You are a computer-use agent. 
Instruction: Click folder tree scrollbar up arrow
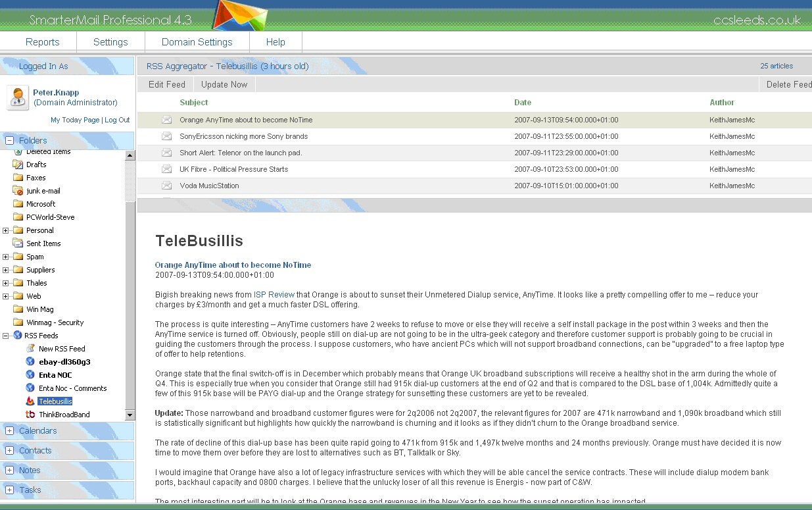point(130,156)
